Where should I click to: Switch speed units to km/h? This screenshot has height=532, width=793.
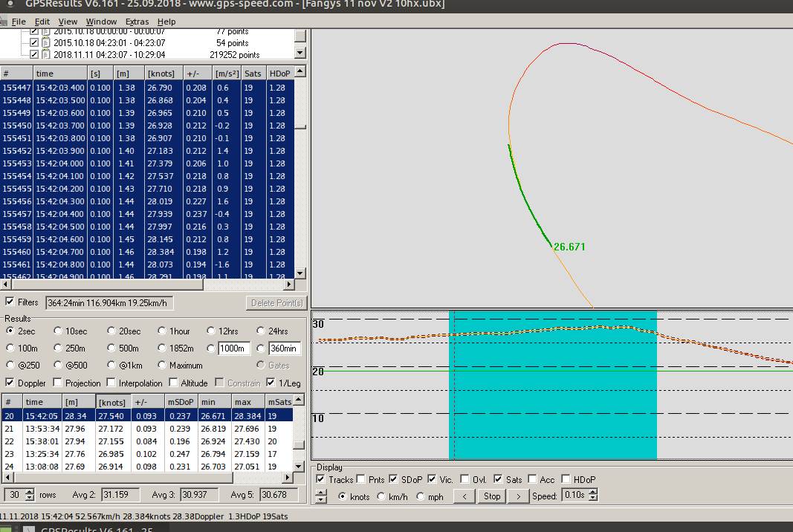382,496
